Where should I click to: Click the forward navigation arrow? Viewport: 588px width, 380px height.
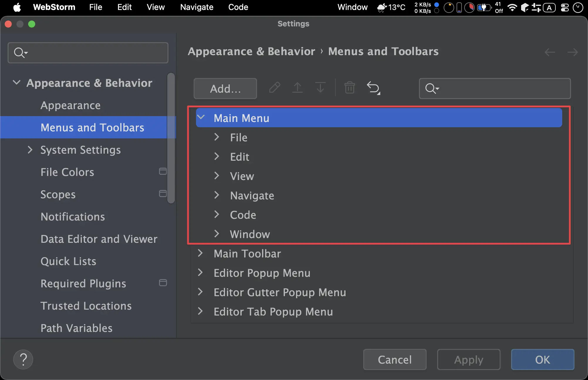(572, 52)
